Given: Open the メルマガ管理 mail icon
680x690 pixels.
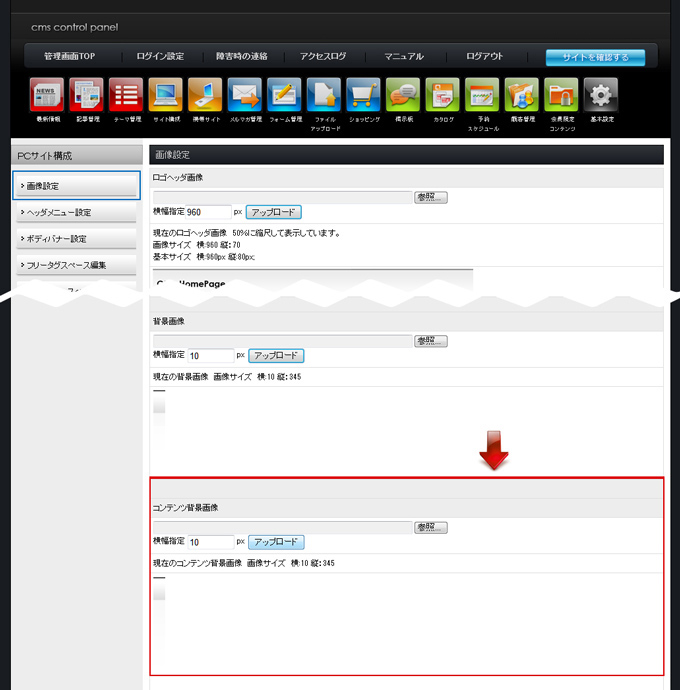Looking at the screenshot, I should (x=244, y=95).
